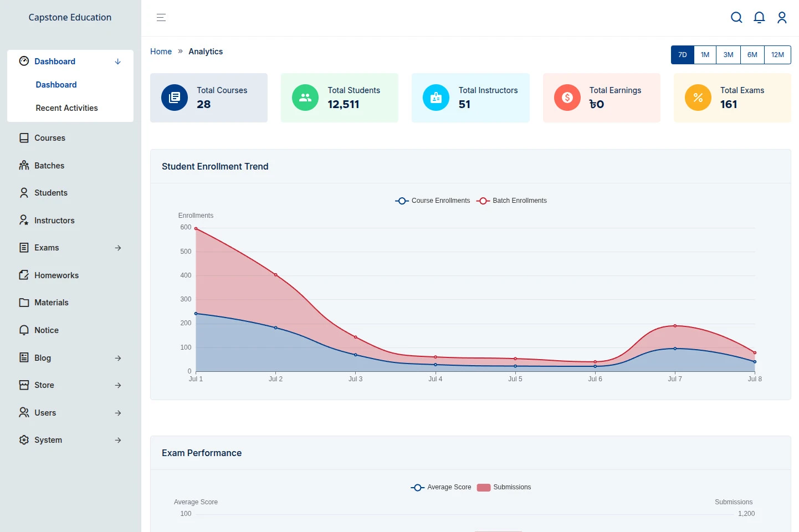
Task: Click the Capstone Education logo text
Action: point(70,17)
